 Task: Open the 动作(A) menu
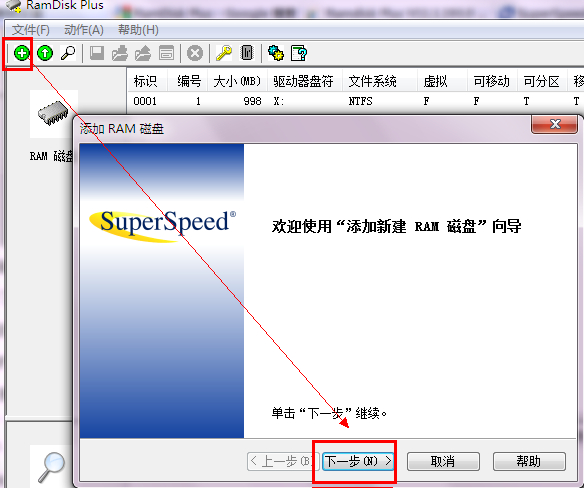(x=84, y=30)
